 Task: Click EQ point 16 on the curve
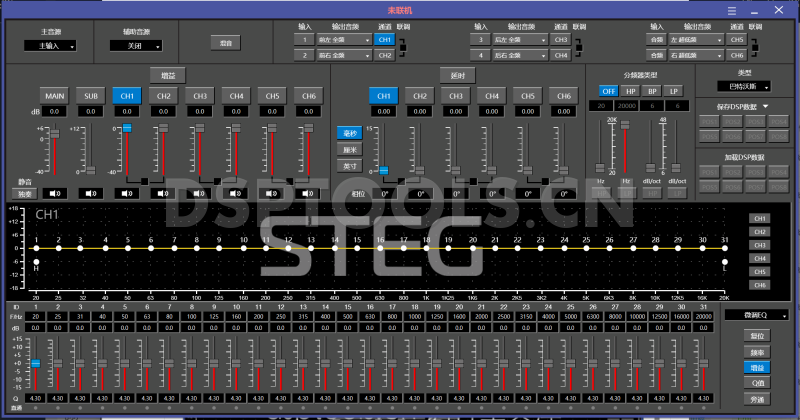(383, 248)
